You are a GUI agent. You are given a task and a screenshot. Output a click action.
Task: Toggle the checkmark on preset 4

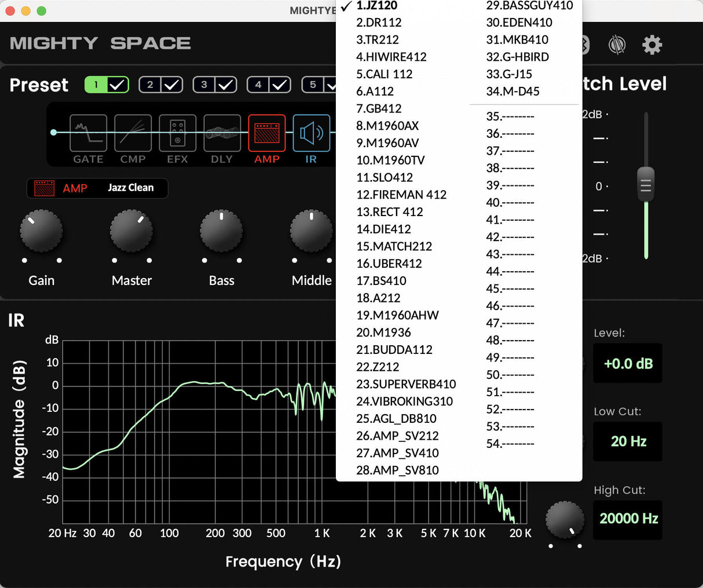(x=280, y=85)
